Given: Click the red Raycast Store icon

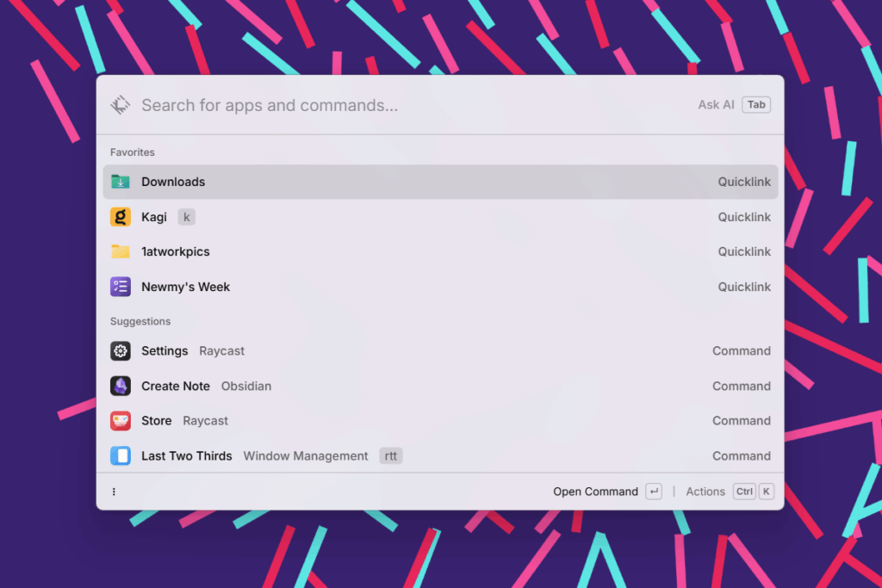Looking at the screenshot, I should click(x=121, y=421).
